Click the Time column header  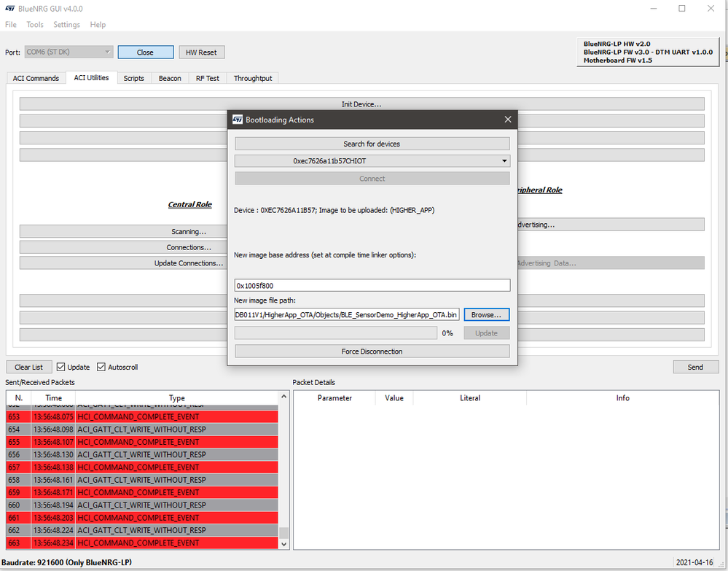point(53,397)
